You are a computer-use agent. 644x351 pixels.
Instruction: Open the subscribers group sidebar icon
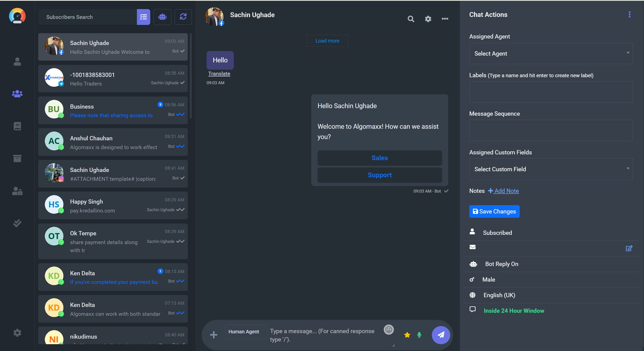click(x=17, y=94)
